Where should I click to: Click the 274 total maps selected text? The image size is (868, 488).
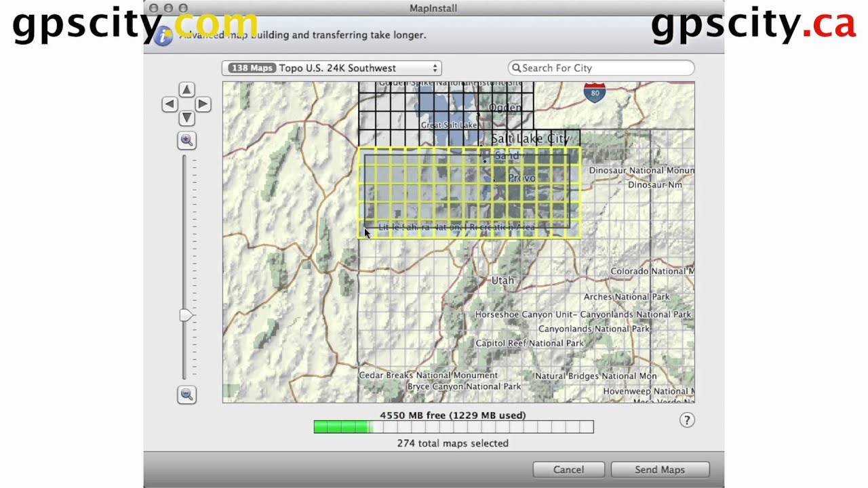(x=453, y=443)
